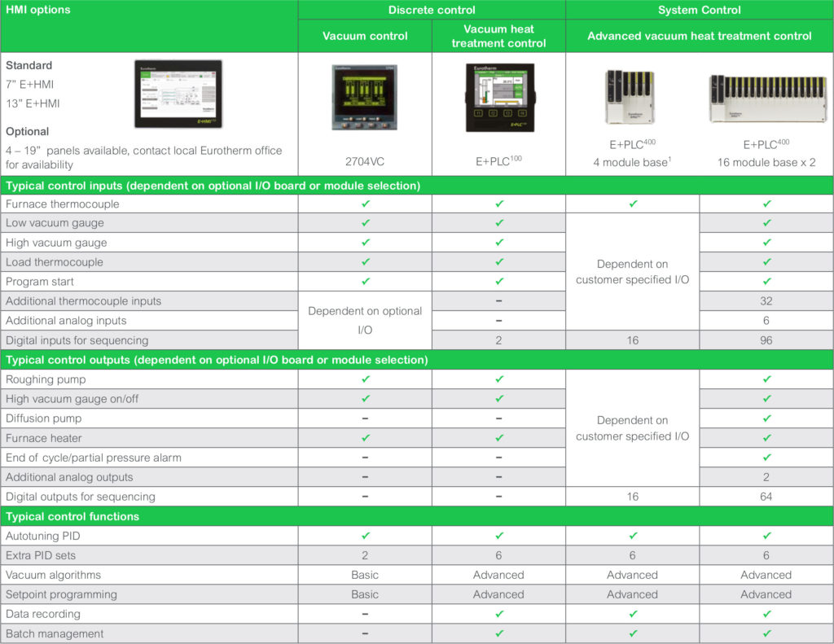The width and height of the screenshot is (834, 644).
Task: Click the '32' additional thermocouple inputs value
Action: 766,301
